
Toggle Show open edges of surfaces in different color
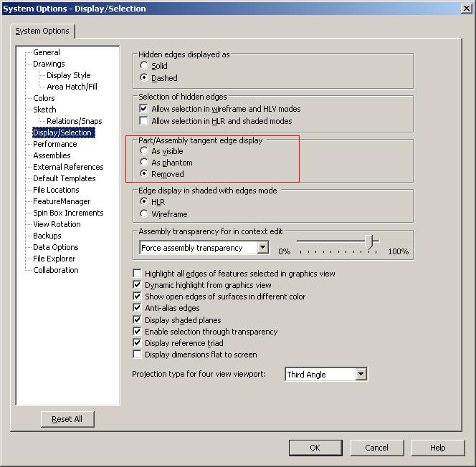pos(137,296)
